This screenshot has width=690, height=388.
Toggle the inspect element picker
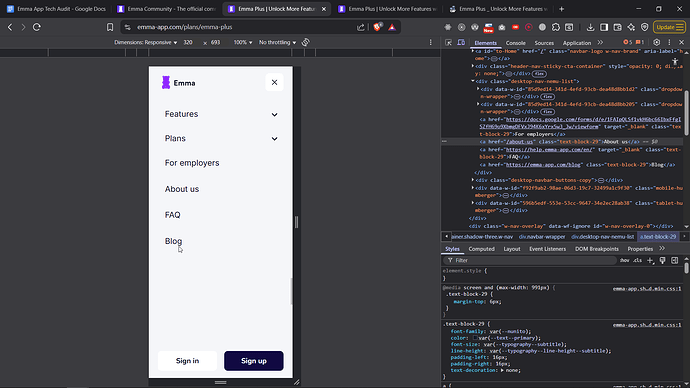(448, 43)
